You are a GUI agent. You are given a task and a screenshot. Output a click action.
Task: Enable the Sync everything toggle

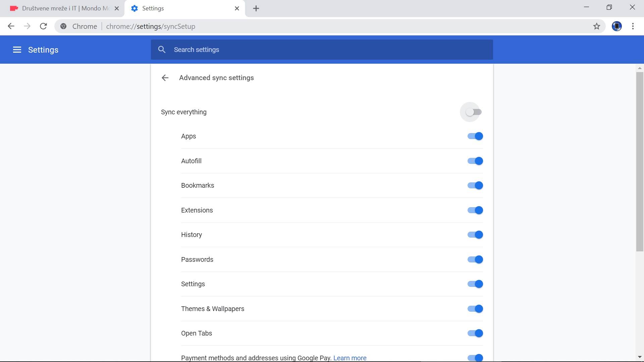[x=474, y=112]
